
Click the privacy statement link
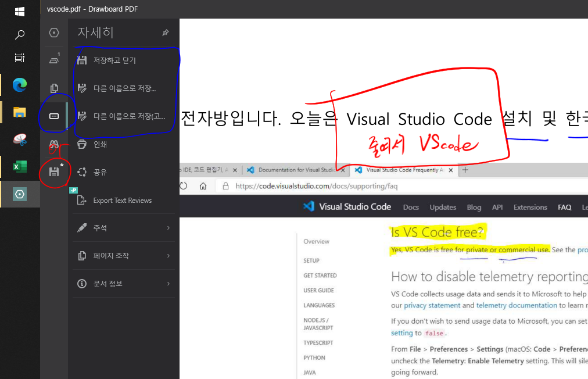point(432,305)
